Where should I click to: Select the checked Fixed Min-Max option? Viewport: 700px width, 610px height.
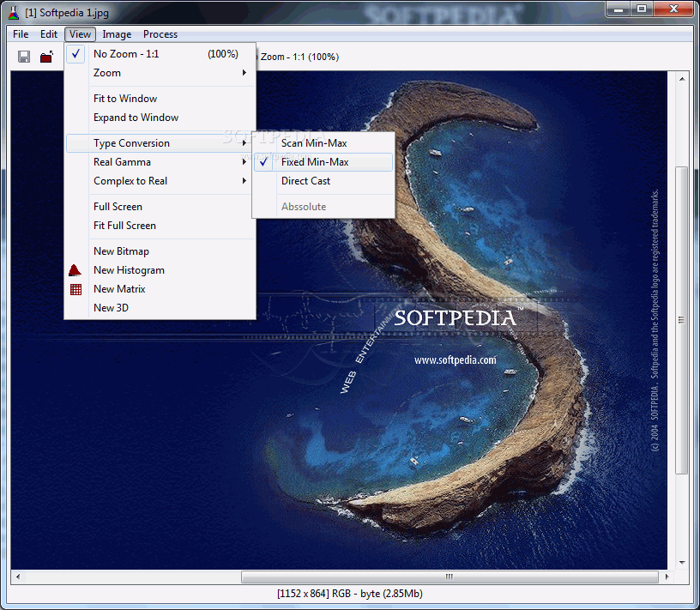pyautogui.click(x=323, y=162)
